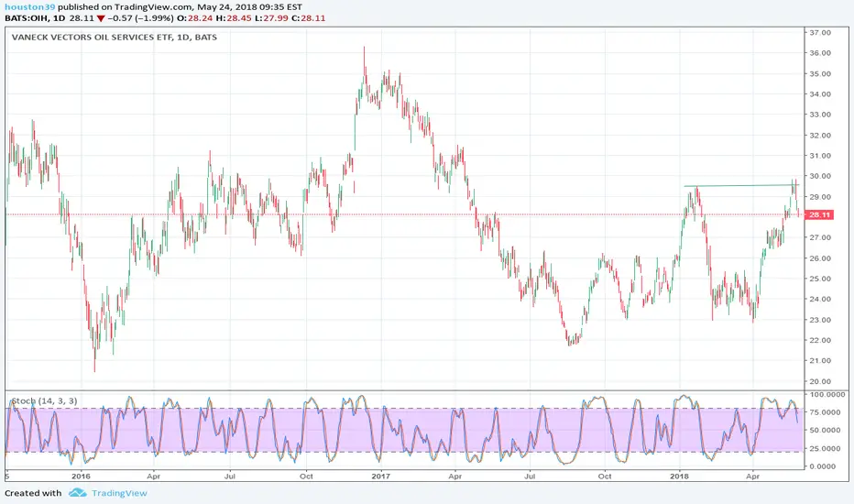Viewport: 854px width, 504px height.
Task: Click the 32.00 price axis label
Action: tap(820, 135)
